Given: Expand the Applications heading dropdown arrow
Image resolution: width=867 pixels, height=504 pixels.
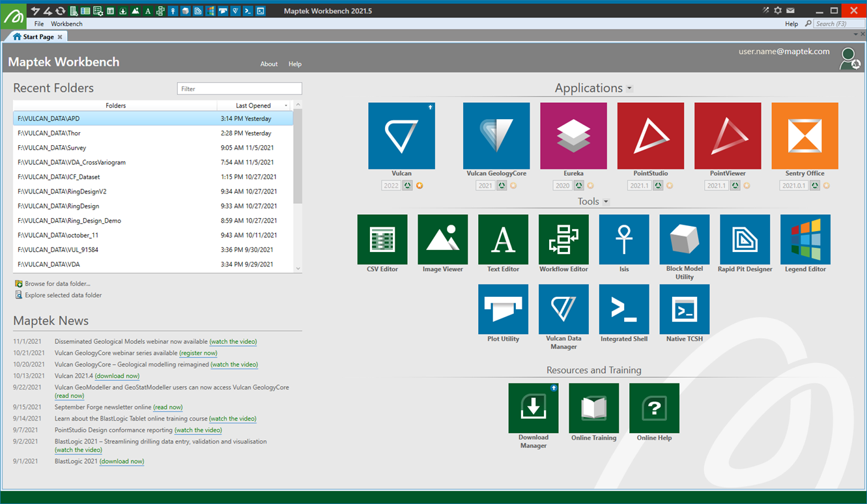Looking at the screenshot, I should [629, 89].
